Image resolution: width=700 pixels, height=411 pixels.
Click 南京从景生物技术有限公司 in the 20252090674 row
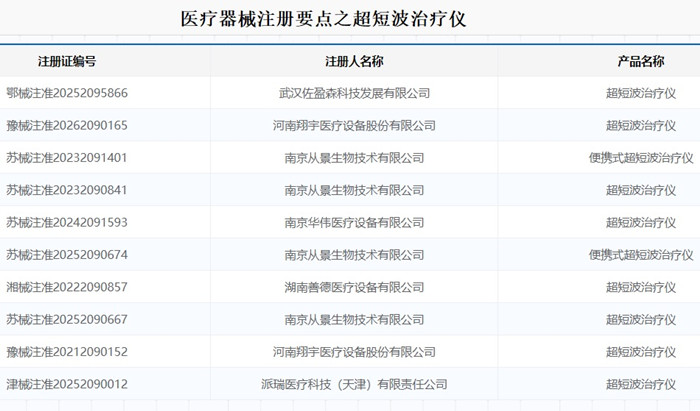tap(354, 255)
